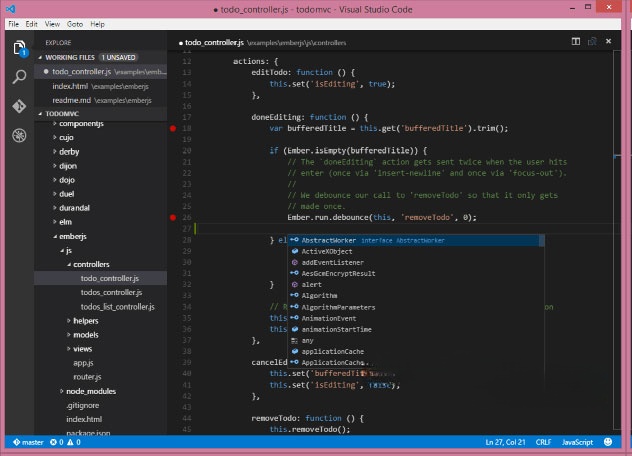The image size is (632, 456).
Task: Open router.js in the file tree
Action: pyautogui.click(x=100, y=377)
